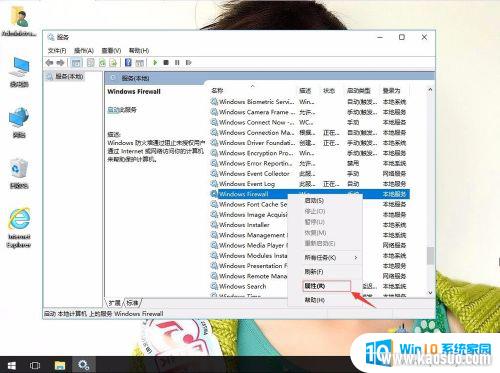500x373 pixels.
Task: Start the service with the green play icon
Action: coord(155,63)
